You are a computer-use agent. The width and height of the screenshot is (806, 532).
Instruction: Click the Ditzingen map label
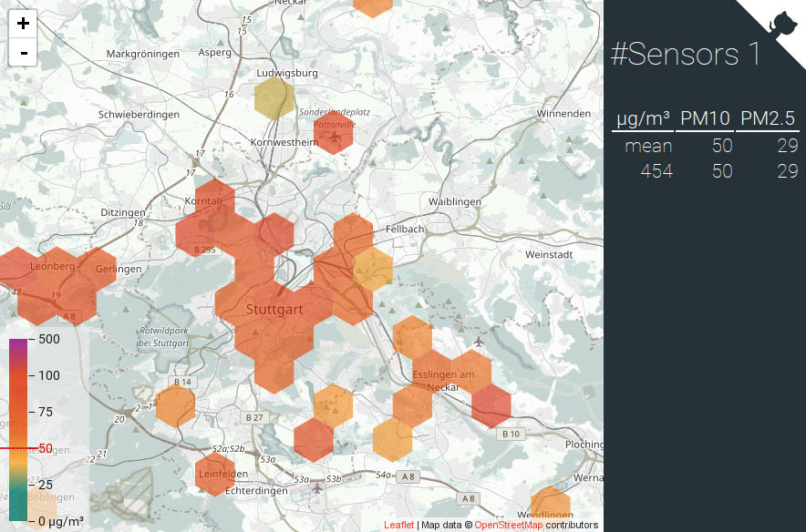tap(123, 212)
